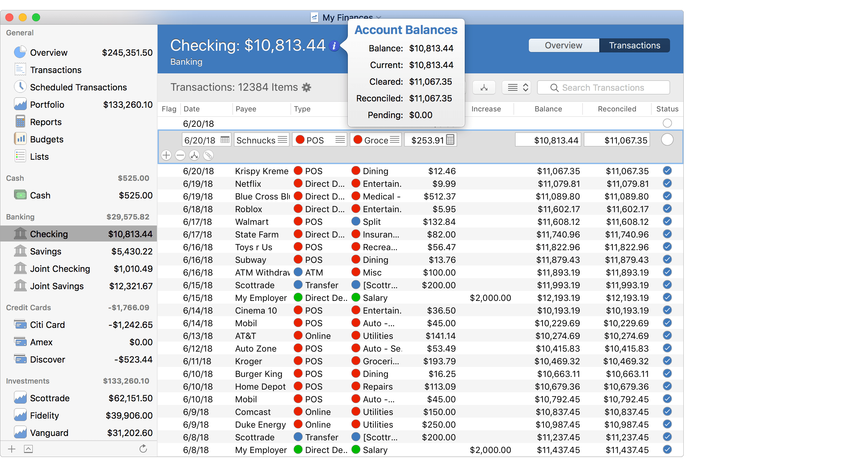Viewport: 868px width, 467px height.
Task: Click the add split plus icon in edit row
Action: 166,155
